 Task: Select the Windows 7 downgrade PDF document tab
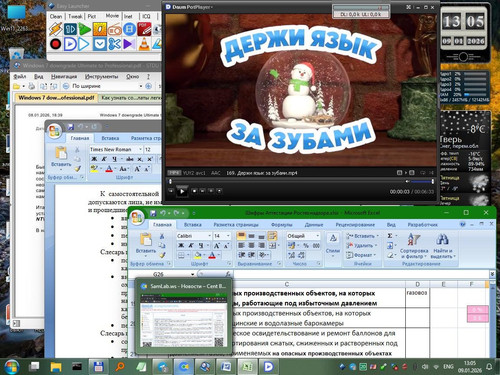click(56, 98)
